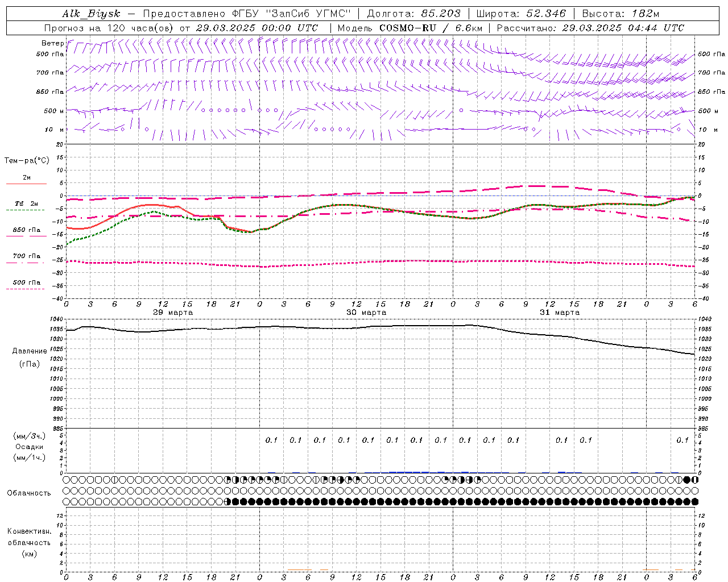Select the "Td 2м" dew point legend entry

[x=27, y=203]
